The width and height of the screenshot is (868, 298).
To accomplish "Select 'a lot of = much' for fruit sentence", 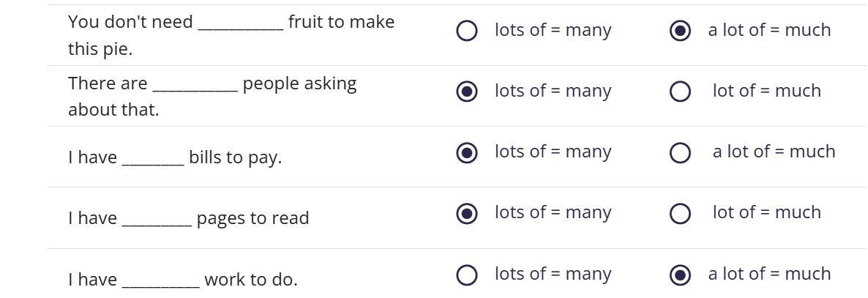I will (680, 31).
